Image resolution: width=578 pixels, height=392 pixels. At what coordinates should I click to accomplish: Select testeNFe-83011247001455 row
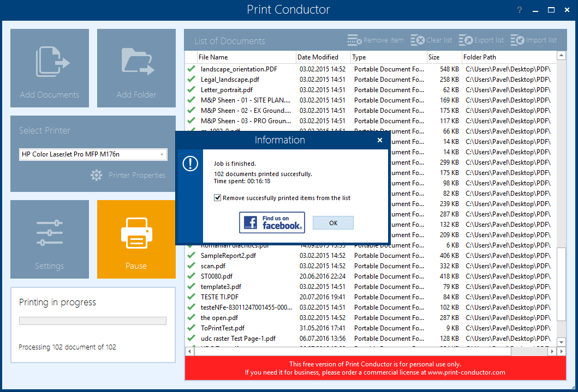click(x=370, y=307)
